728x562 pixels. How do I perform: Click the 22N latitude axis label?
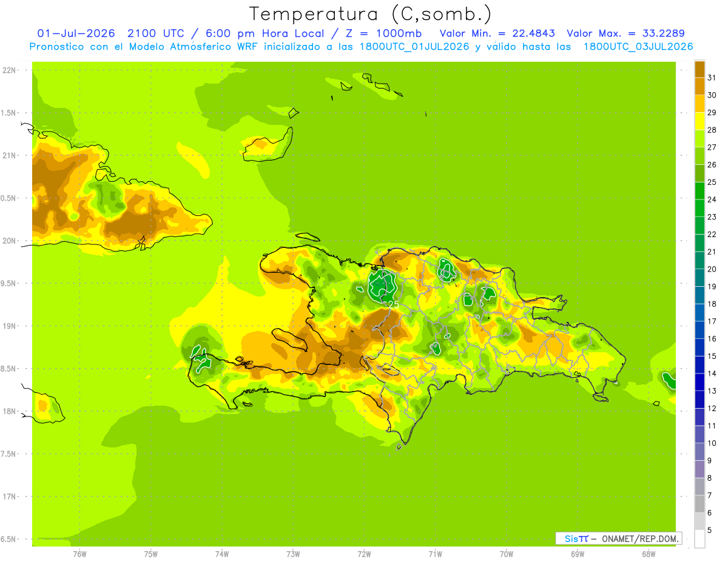coord(9,70)
